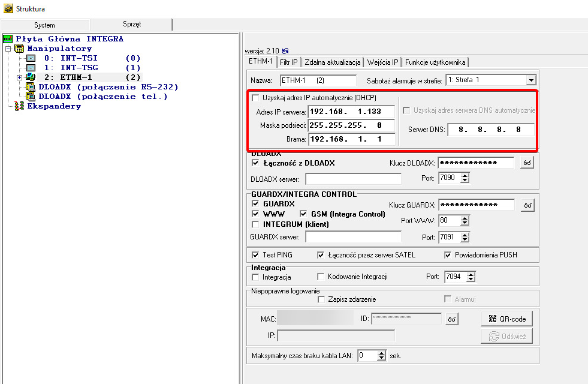
Task: Collapse the Manipulatory tree branch
Action: [8, 49]
